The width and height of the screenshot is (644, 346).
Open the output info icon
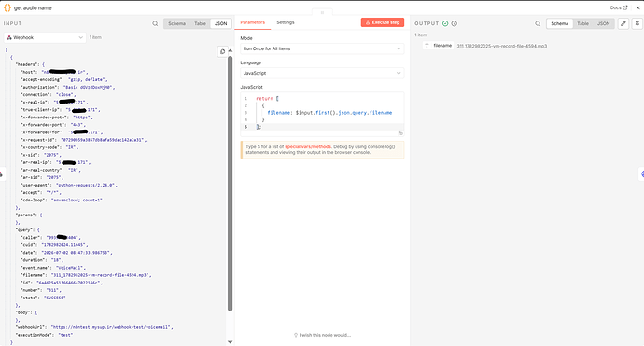click(455, 24)
